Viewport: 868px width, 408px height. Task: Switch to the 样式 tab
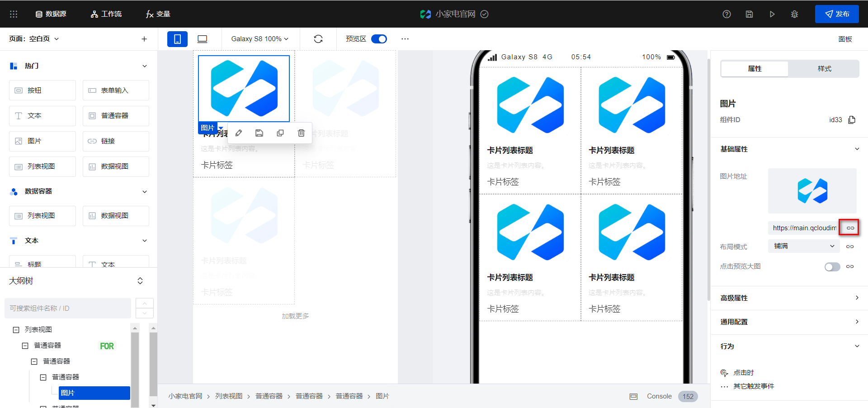824,69
